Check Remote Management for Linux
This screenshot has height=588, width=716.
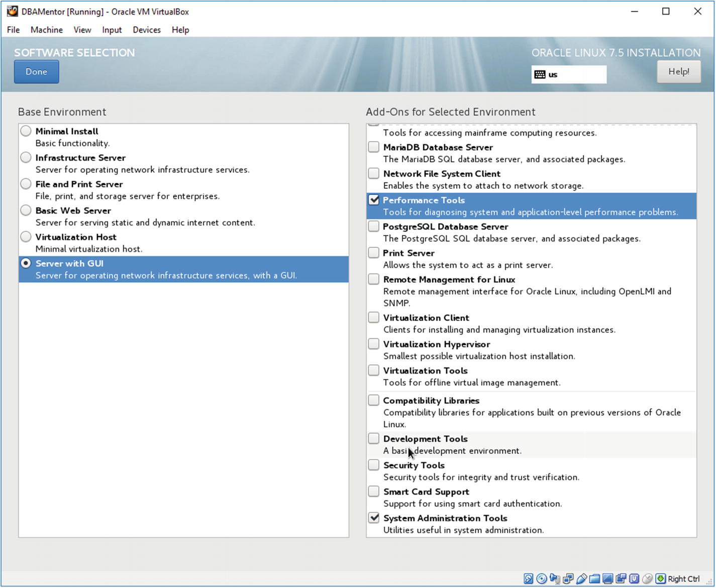tap(373, 279)
